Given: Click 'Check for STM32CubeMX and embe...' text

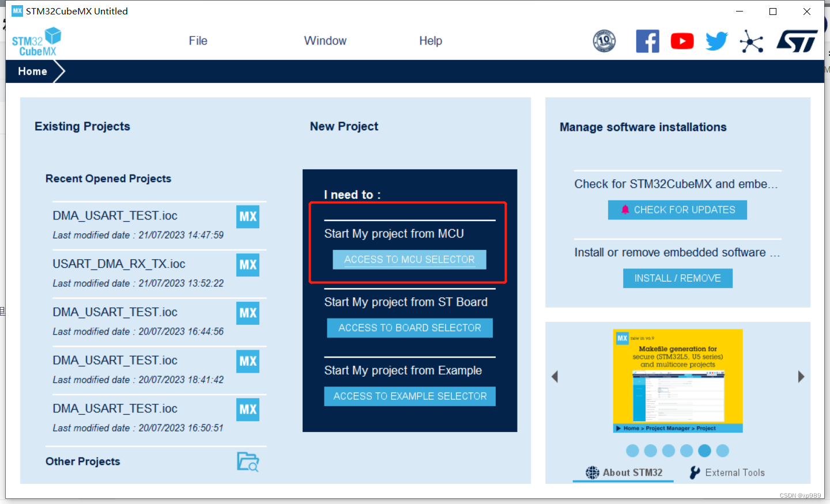Looking at the screenshot, I should pyautogui.click(x=676, y=184).
